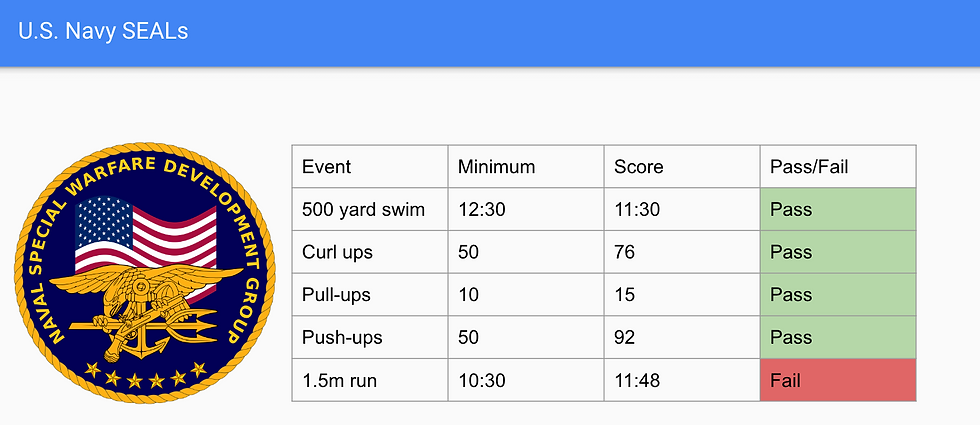Click the red Fail result cell
Screen dimensions: 980x425
(x=838, y=380)
